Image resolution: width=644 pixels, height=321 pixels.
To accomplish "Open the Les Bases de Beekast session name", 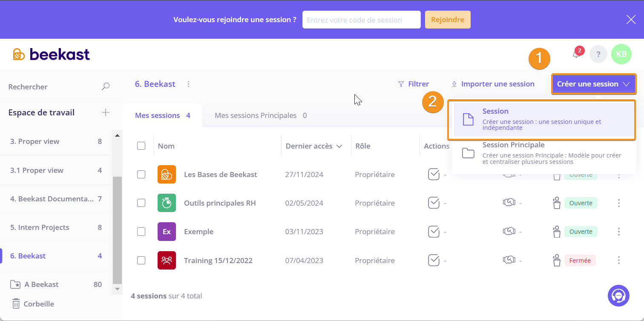I will coord(221,175).
